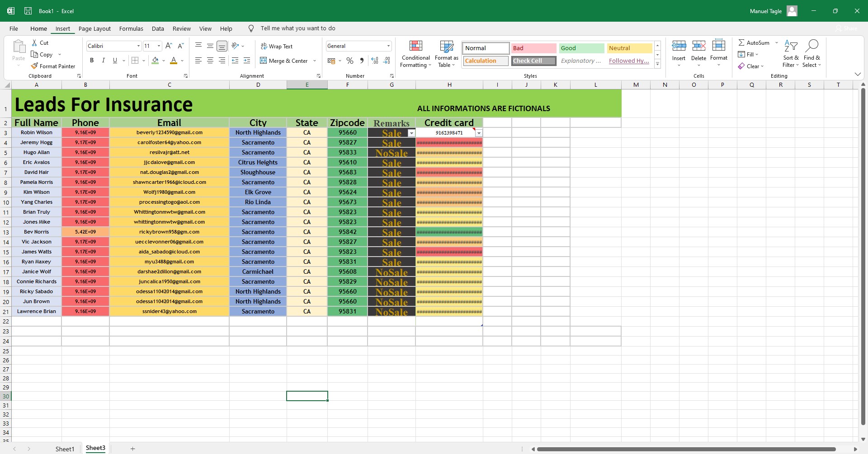Apply the Calculation cell style
868x454 pixels.
[486, 61]
